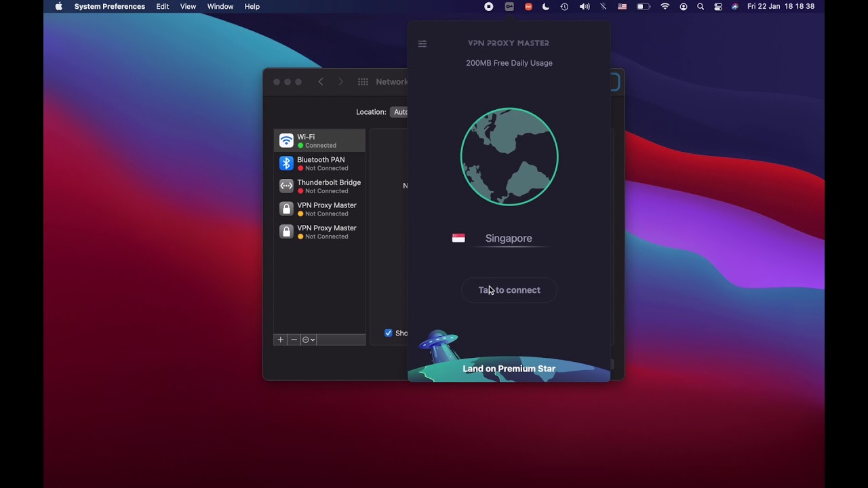Image resolution: width=868 pixels, height=488 pixels.
Task: Go back in System Preferences window
Action: (x=321, y=82)
